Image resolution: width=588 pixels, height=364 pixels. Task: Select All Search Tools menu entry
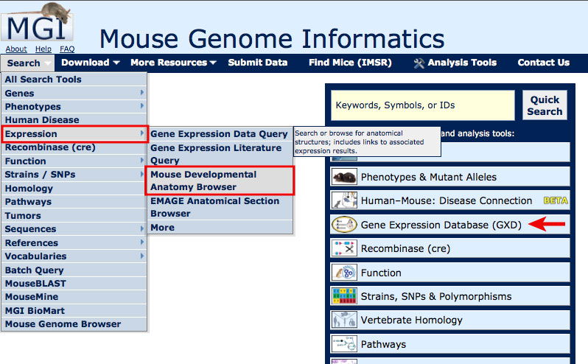(x=74, y=80)
